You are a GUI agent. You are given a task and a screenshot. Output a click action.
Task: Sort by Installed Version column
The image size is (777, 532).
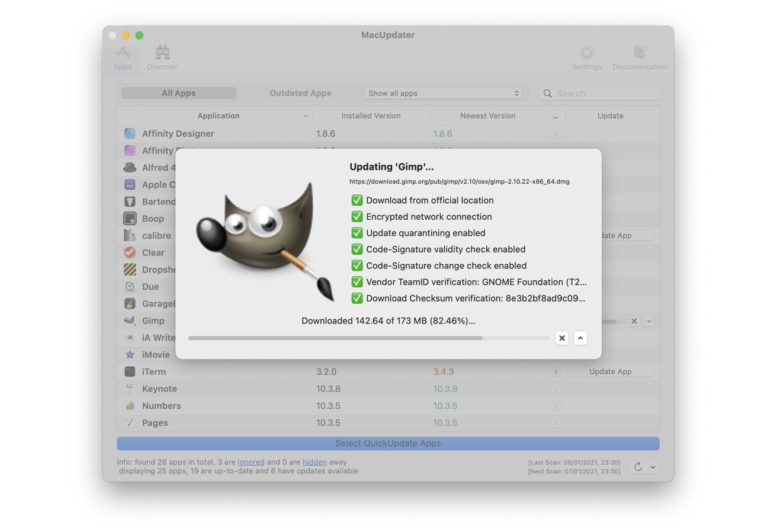(x=371, y=116)
